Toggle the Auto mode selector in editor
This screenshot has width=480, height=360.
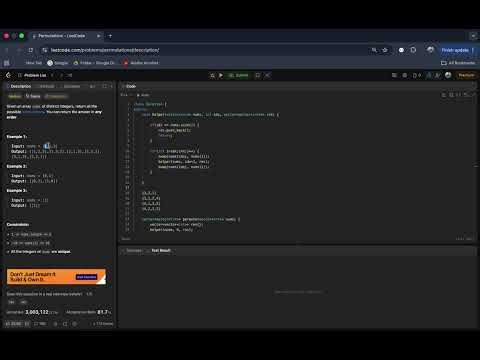pos(143,95)
